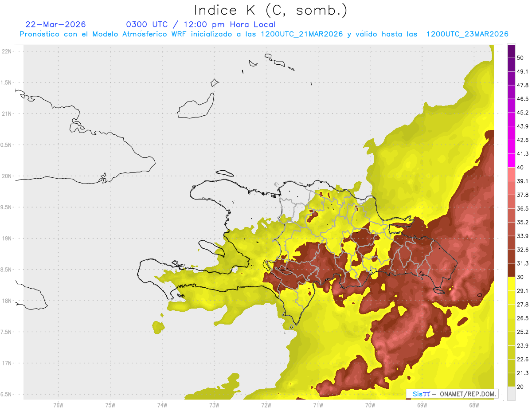Click the 18N latitude axis label
Viewport: 532px width, 411px height.
coord(6,301)
